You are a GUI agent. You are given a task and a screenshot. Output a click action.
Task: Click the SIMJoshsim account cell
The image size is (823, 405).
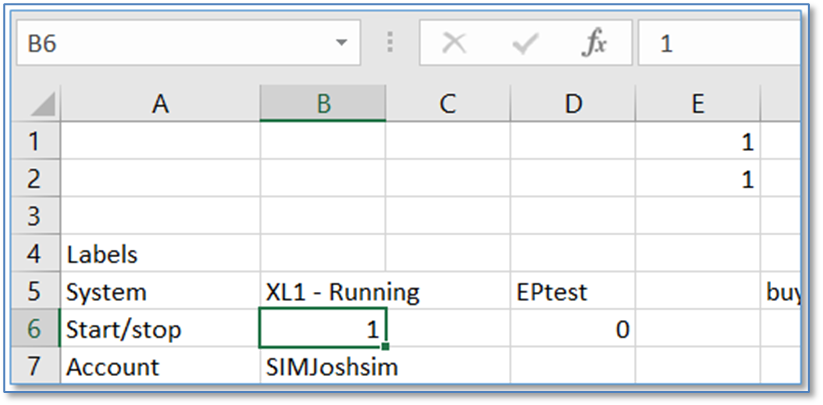(x=323, y=367)
